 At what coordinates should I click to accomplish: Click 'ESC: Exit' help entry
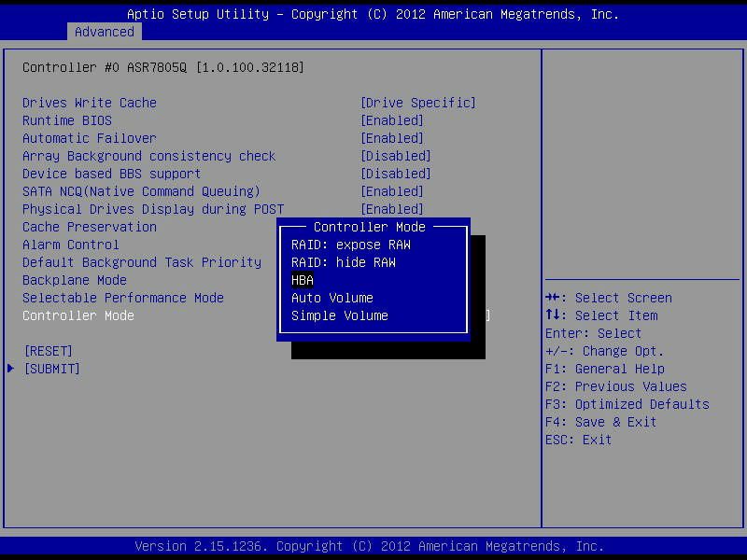tap(578, 440)
